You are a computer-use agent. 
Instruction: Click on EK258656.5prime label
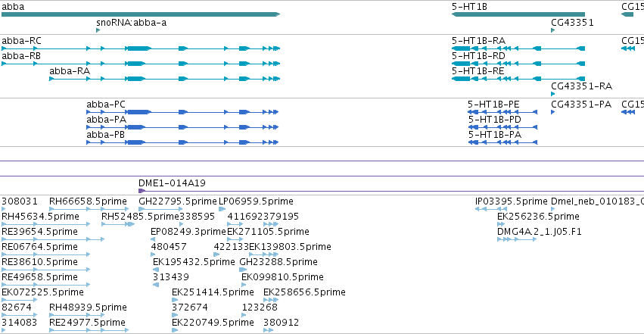[x=304, y=292]
